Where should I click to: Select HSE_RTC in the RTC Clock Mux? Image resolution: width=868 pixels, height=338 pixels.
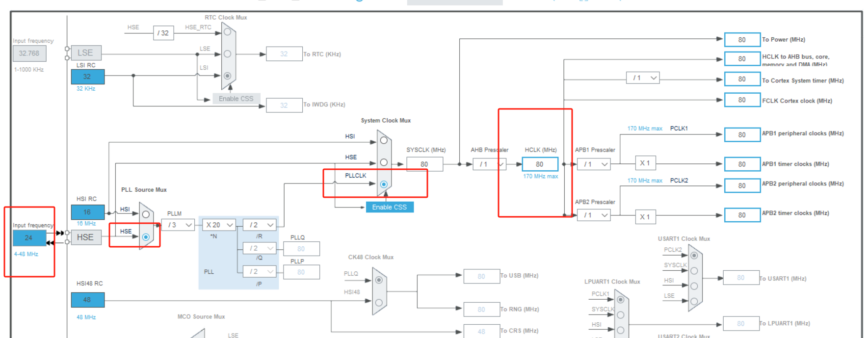(227, 32)
